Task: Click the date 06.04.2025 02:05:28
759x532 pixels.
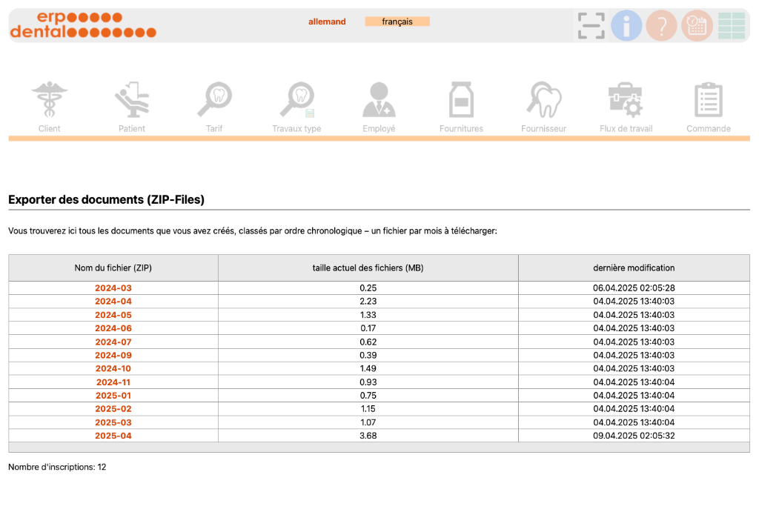Action: point(634,288)
